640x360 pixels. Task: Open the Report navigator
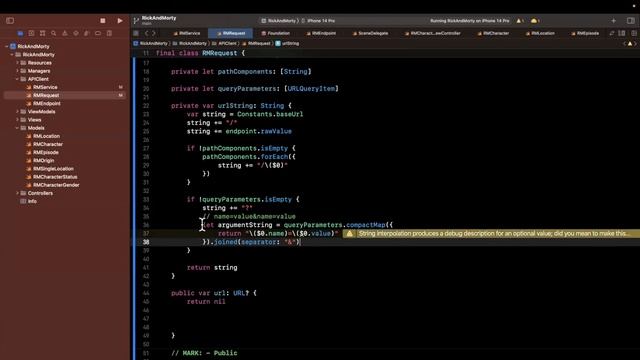pyautogui.click(x=109, y=33)
